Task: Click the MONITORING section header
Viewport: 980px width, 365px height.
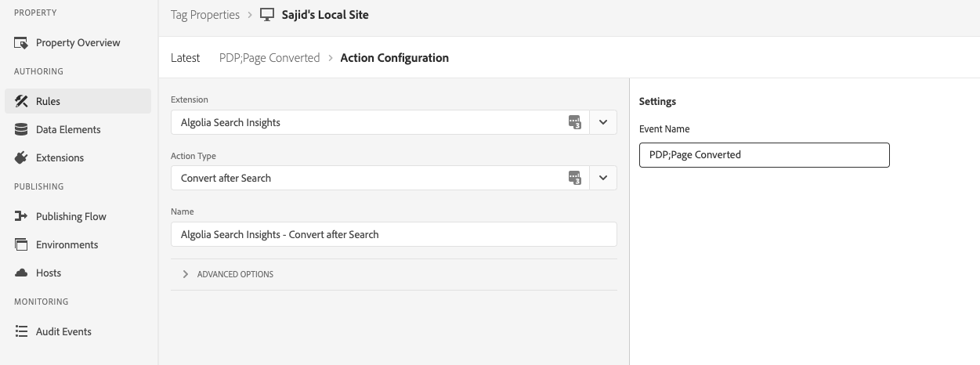Action: (42, 302)
